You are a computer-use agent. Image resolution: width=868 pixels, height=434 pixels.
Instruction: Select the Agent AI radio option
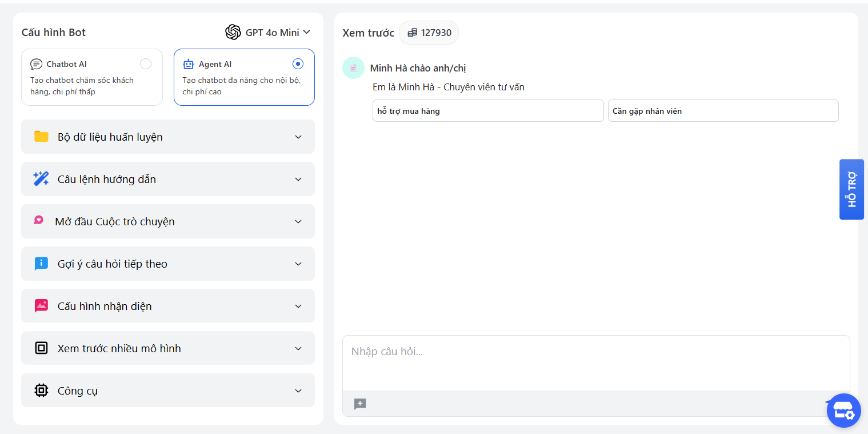click(297, 64)
